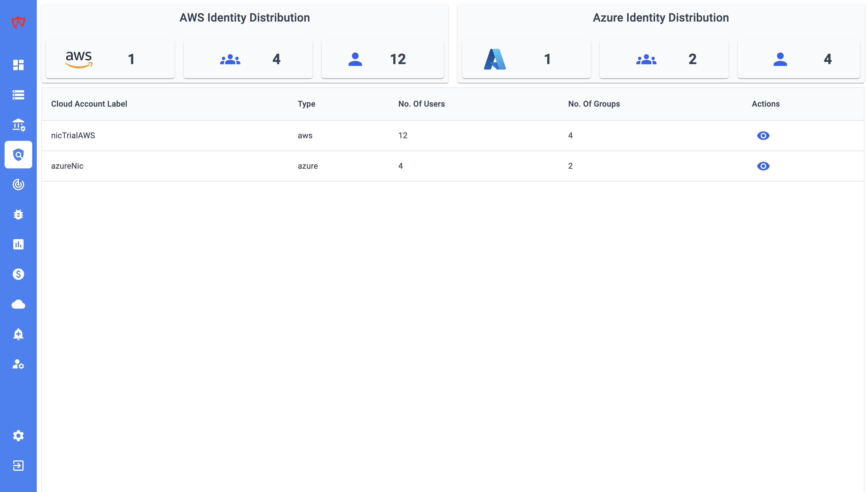
Task: Open the bug icon in sidebar
Action: click(18, 214)
